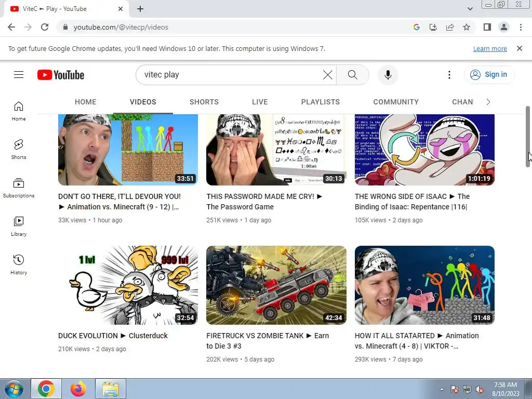Open a new browser tab

[x=140, y=9]
